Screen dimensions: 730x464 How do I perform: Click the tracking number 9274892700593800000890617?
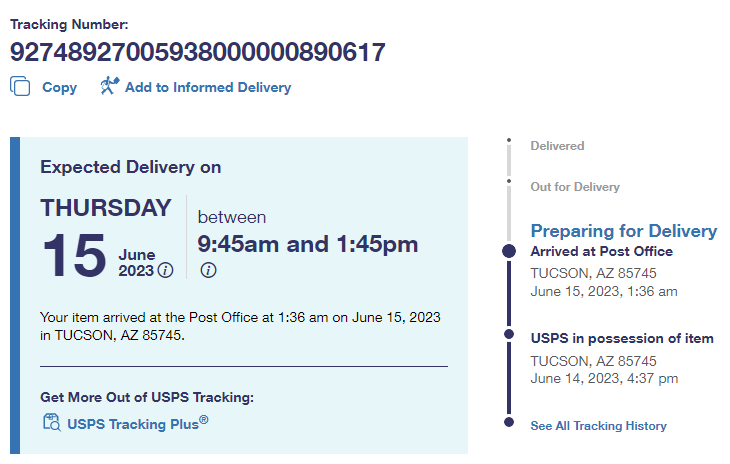(198, 52)
